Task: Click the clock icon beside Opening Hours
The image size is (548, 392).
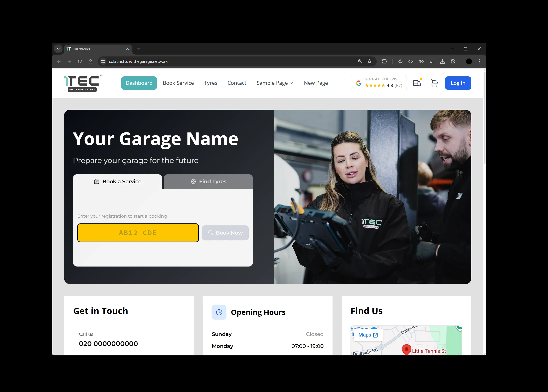Action: click(219, 312)
